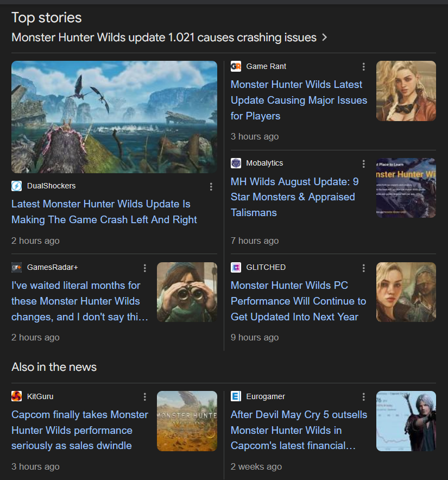Expand the update 1.021 crashing issues chevron
The width and height of the screenshot is (448, 480).
325,37
